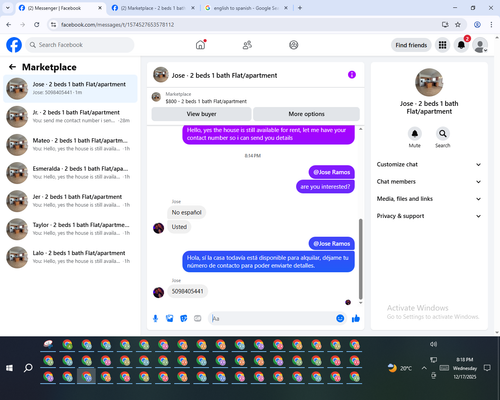
Task: Mute this chat with the bell icon
Action: (415, 134)
